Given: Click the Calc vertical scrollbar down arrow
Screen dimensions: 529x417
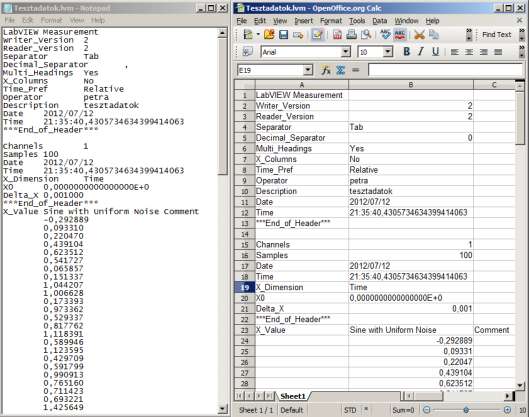Looking at the screenshot, I should 520,385.
